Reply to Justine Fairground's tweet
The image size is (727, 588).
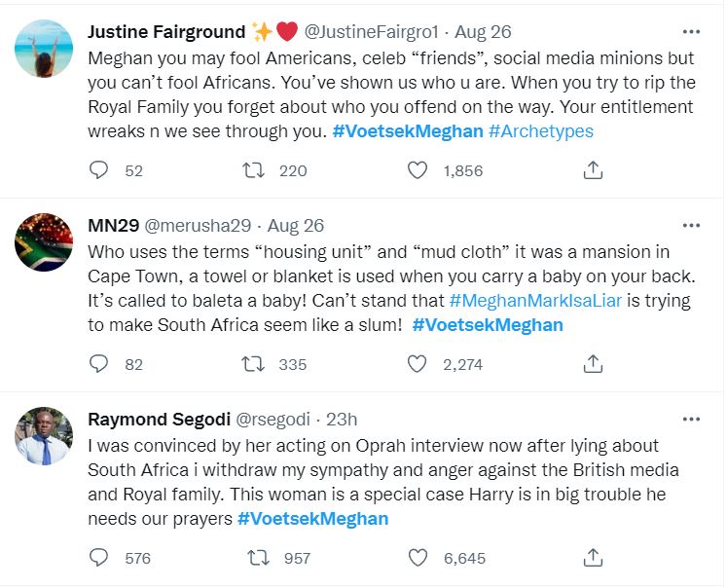point(99,170)
